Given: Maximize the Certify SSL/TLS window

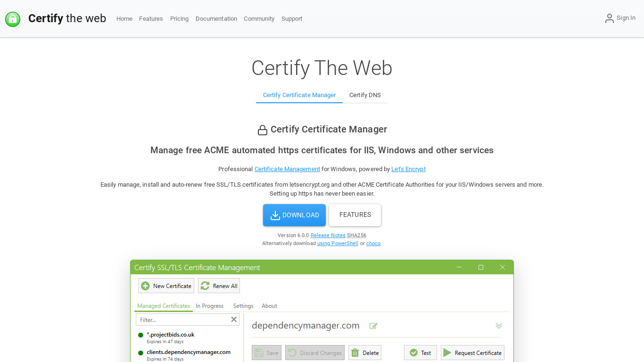Looking at the screenshot, I should [x=481, y=267].
